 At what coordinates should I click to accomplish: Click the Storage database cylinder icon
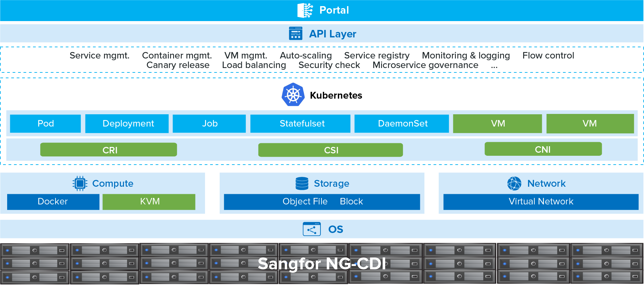point(302,183)
